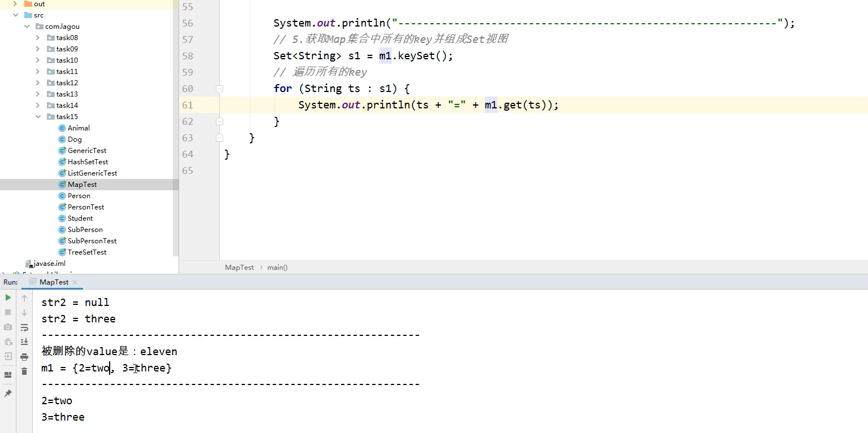The height and width of the screenshot is (433, 868).
Task: Expand the task10 package arrow
Action: point(38,60)
